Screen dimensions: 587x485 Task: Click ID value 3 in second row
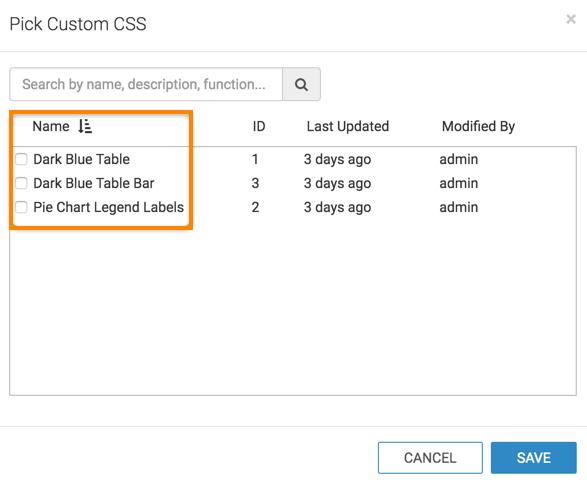point(255,183)
